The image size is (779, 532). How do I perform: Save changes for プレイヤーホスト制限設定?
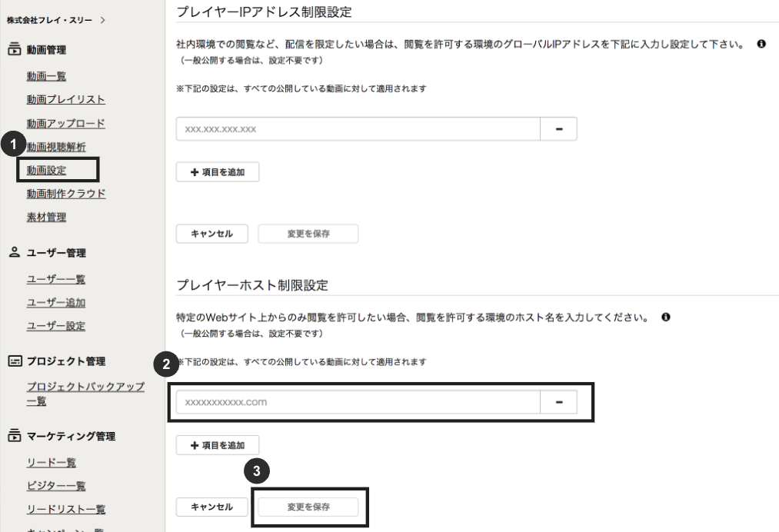(310, 507)
